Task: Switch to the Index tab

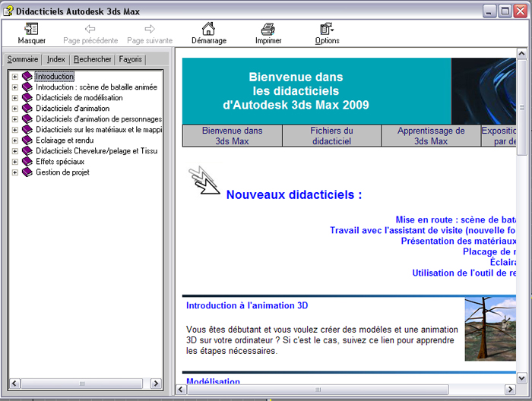Action: [x=55, y=59]
